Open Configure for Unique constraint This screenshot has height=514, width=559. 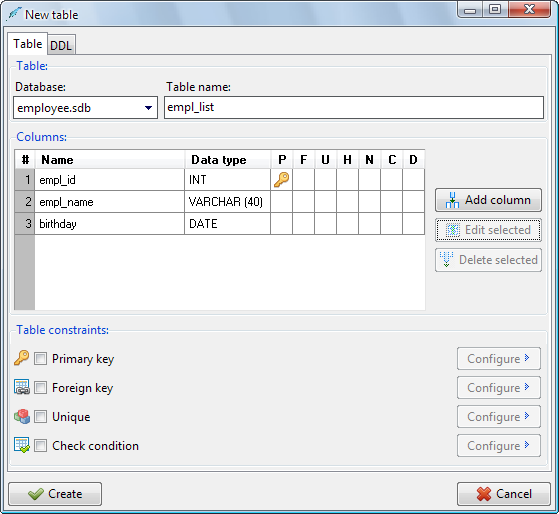tap(499, 417)
